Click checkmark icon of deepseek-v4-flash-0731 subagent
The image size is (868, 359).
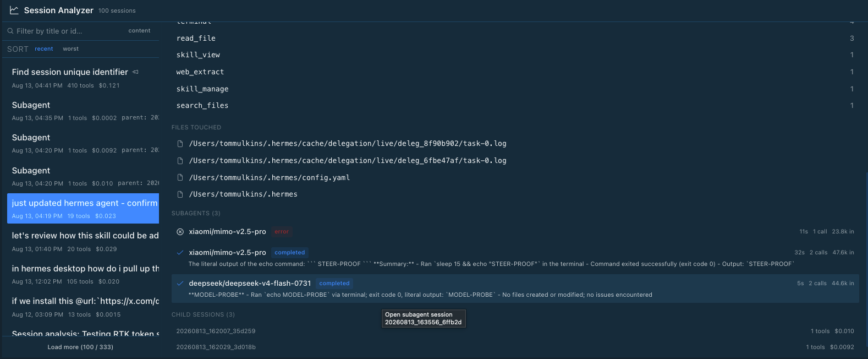pyautogui.click(x=180, y=284)
